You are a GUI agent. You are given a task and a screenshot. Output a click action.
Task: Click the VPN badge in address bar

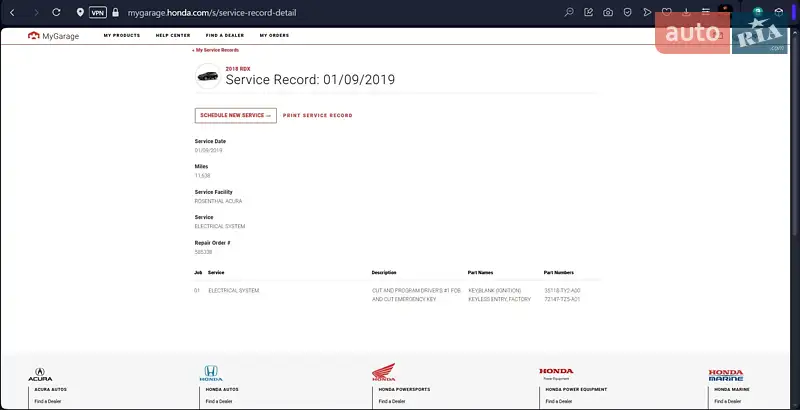coord(97,13)
